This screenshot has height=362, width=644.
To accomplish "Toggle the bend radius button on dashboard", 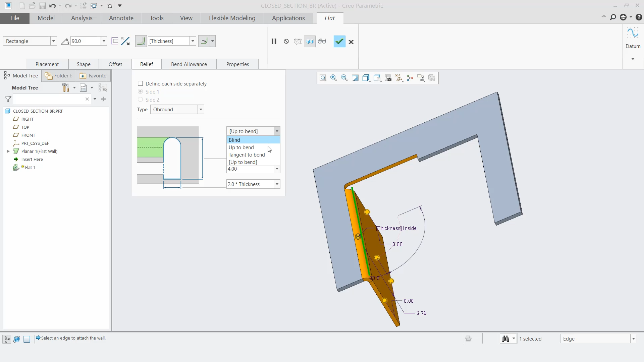I will click(x=141, y=41).
